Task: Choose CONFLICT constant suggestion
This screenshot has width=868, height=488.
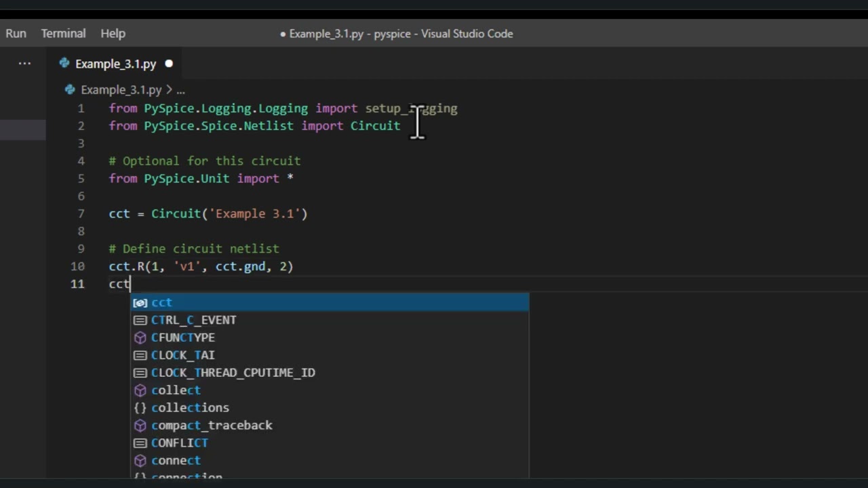Action: point(330,443)
